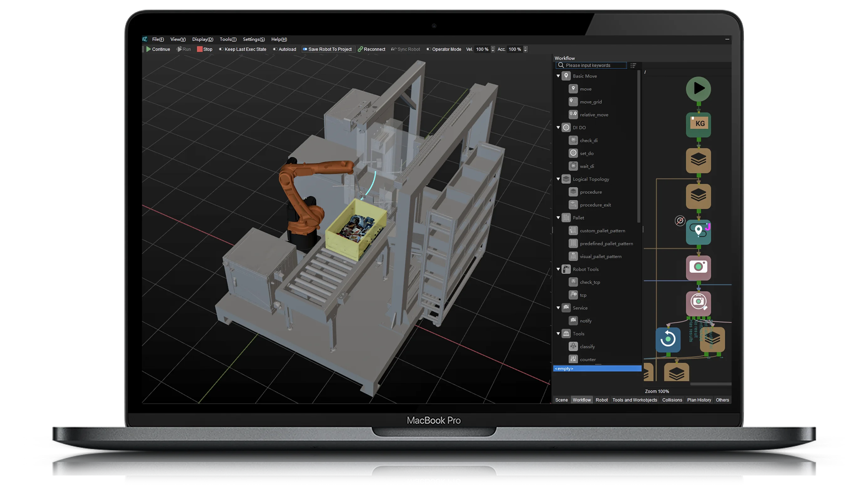The height and width of the screenshot is (488, 868).
Task: Collapse the Tools group in workflow list
Action: pos(558,334)
